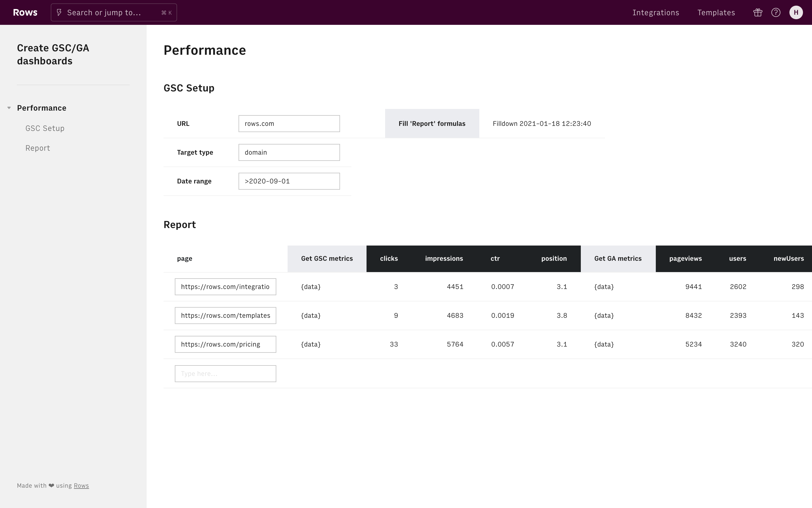The width and height of the screenshot is (812, 508).
Task: Open the help question mark icon
Action: [776, 12]
